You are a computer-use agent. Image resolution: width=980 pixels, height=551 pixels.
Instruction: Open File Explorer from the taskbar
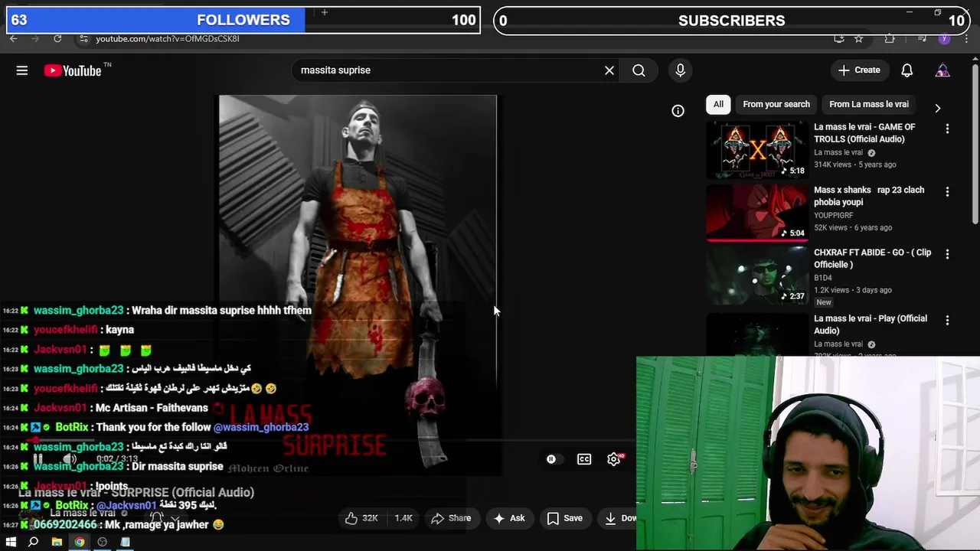point(56,542)
